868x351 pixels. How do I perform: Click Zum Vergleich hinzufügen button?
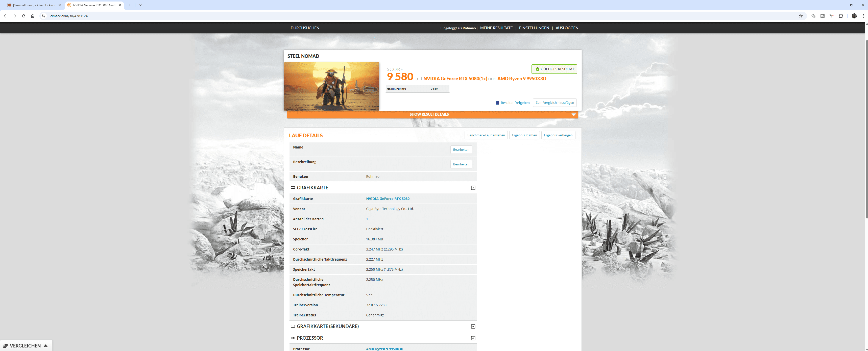point(555,103)
